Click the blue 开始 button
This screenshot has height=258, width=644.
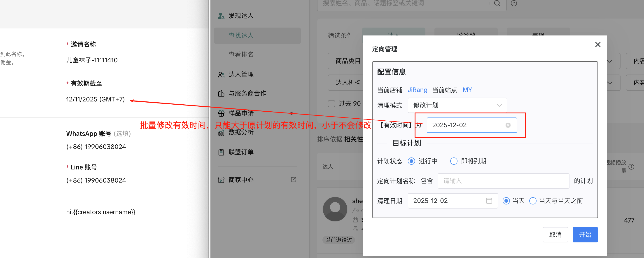[585, 235]
